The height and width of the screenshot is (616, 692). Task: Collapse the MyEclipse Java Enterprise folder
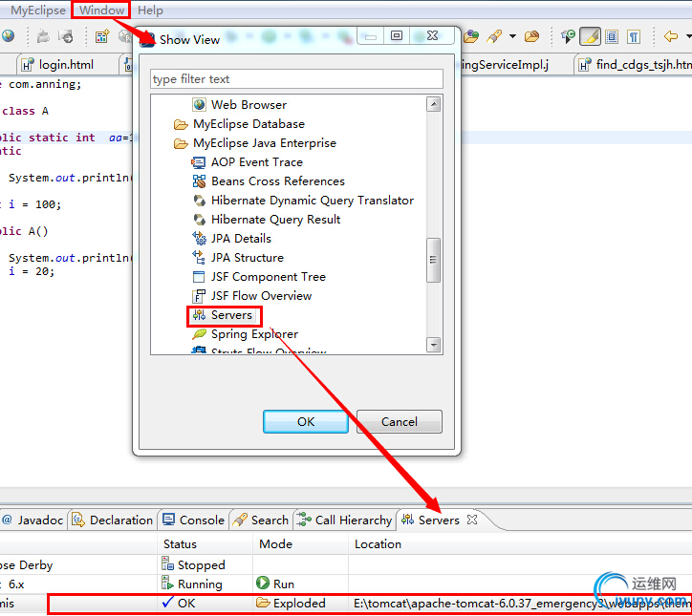click(181, 143)
